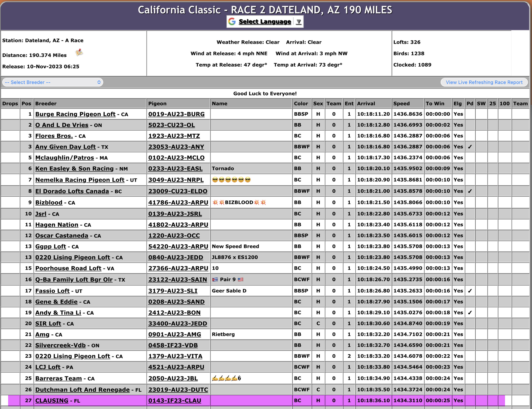This screenshot has width=532, height=409.
Task: Click the Arrival column header
Action: click(x=366, y=104)
